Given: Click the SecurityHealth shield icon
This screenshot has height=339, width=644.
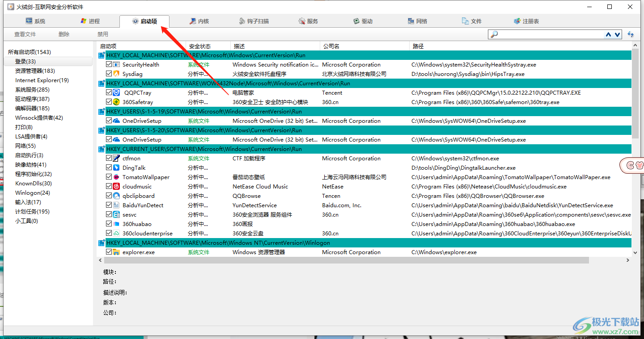Looking at the screenshot, I should (116, 65).
